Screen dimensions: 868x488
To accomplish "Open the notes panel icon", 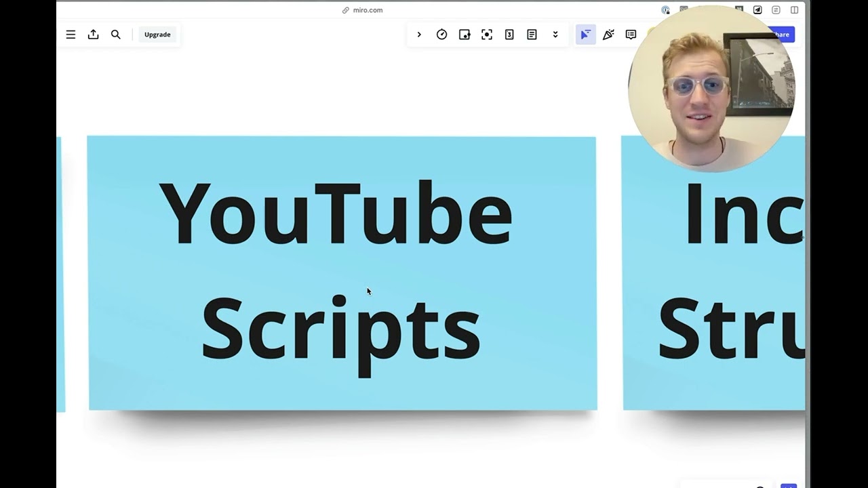I will click(x=532, y=35).
